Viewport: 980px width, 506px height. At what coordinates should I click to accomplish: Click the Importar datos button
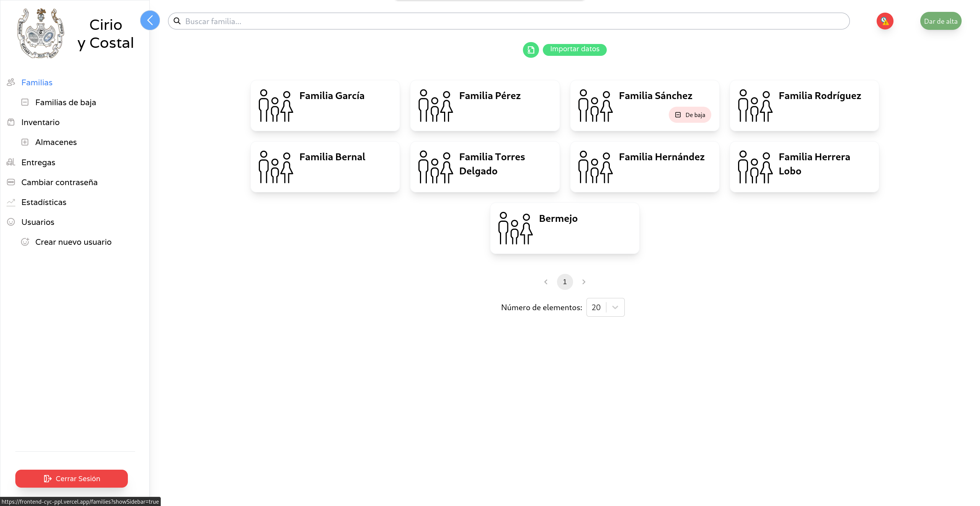(574, 49)
